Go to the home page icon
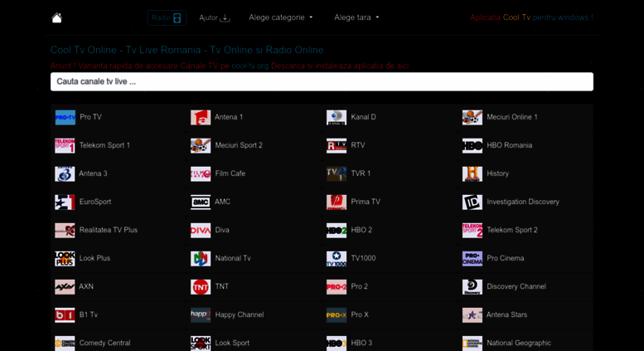 (x=56, y=18)
